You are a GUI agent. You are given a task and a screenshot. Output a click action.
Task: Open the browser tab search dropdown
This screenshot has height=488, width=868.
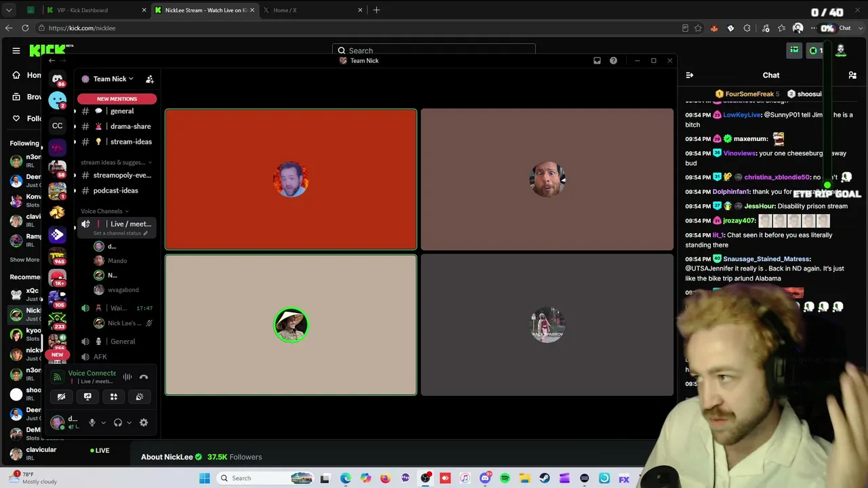[9, 10]
